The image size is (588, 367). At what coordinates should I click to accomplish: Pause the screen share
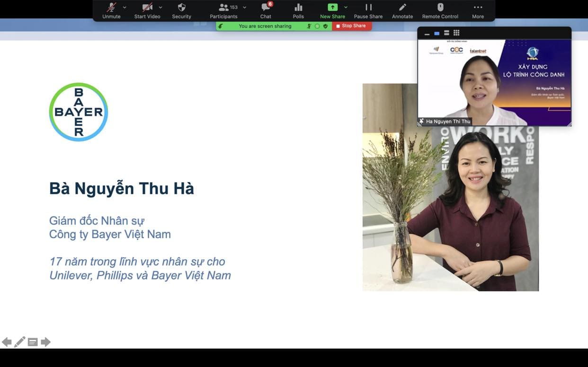(x=368, y=11)
